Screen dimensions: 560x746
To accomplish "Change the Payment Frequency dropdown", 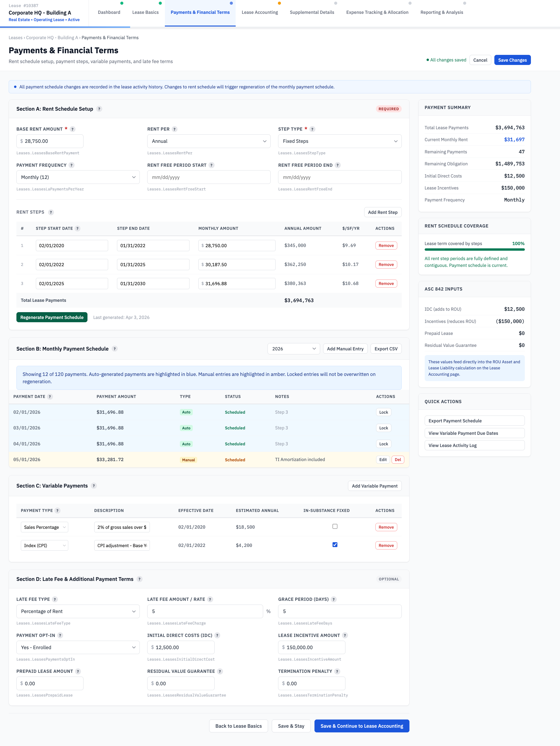I will tap(78, 177).
